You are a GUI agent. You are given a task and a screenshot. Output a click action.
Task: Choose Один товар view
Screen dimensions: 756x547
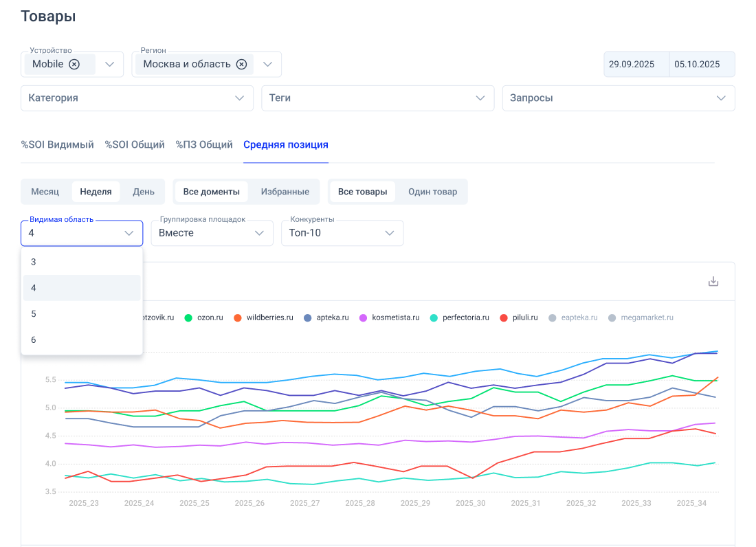click(432, 192)
